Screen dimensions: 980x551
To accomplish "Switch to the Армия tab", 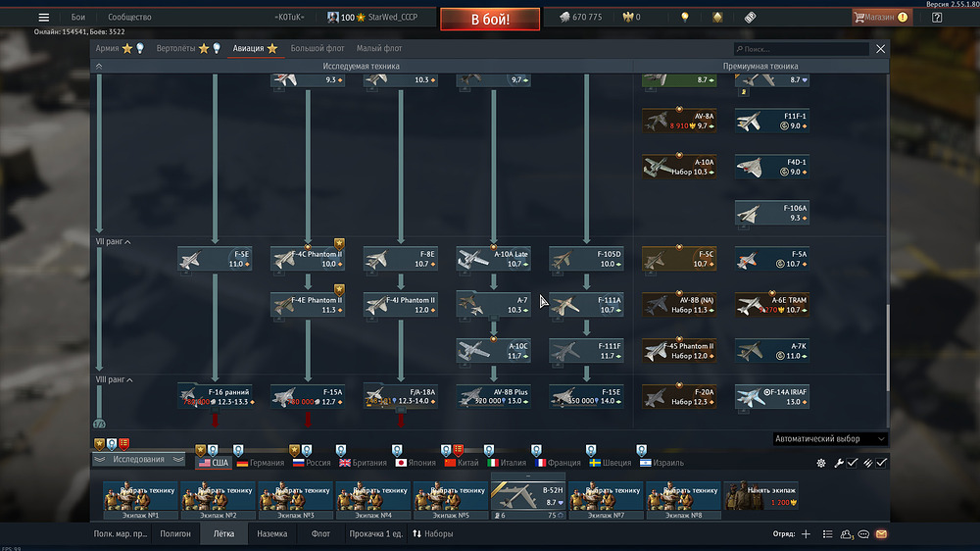I will click(x=107, y=48).
